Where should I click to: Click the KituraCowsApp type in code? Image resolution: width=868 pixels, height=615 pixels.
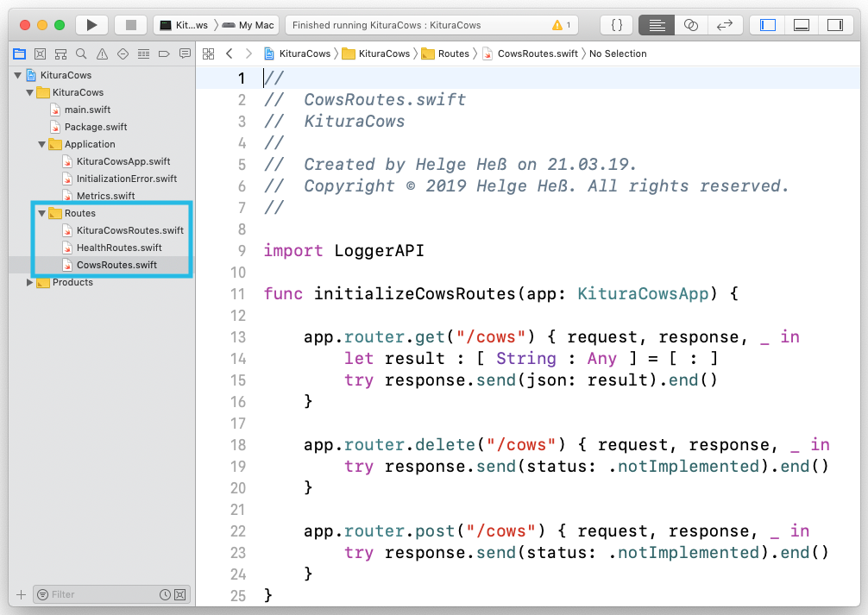point(643,294)
